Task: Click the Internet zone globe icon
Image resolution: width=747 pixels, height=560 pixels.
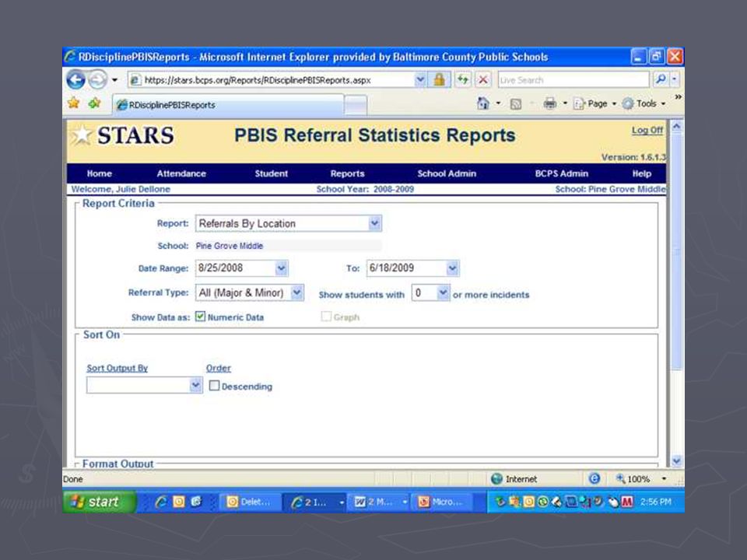Action: (496, 478)
